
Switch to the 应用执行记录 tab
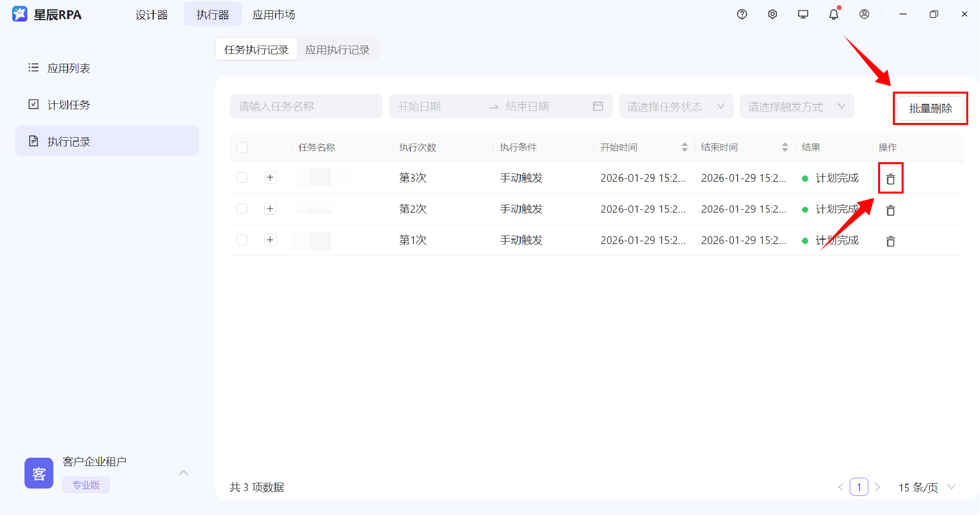[x=337, y=49]
